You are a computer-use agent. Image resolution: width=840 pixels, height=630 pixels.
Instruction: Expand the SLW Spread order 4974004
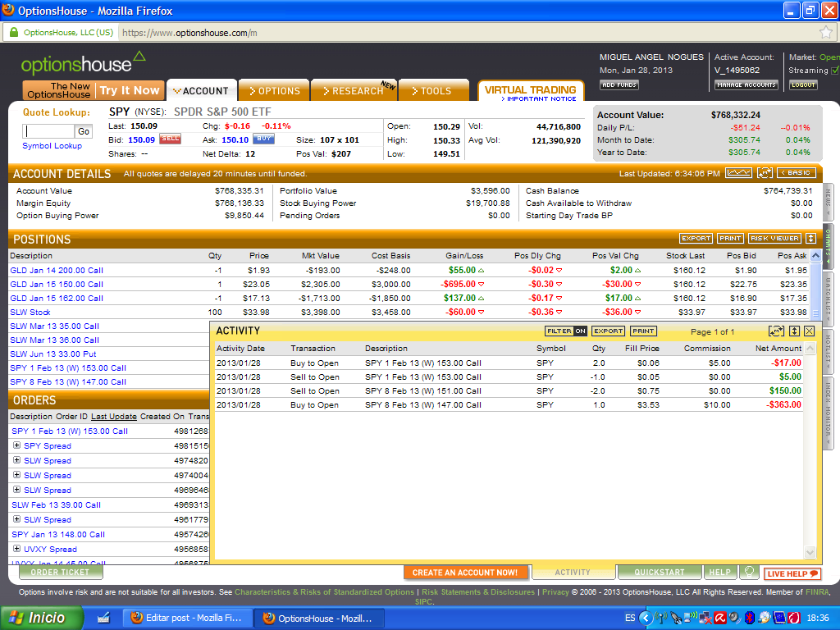(x=16, y=475)
